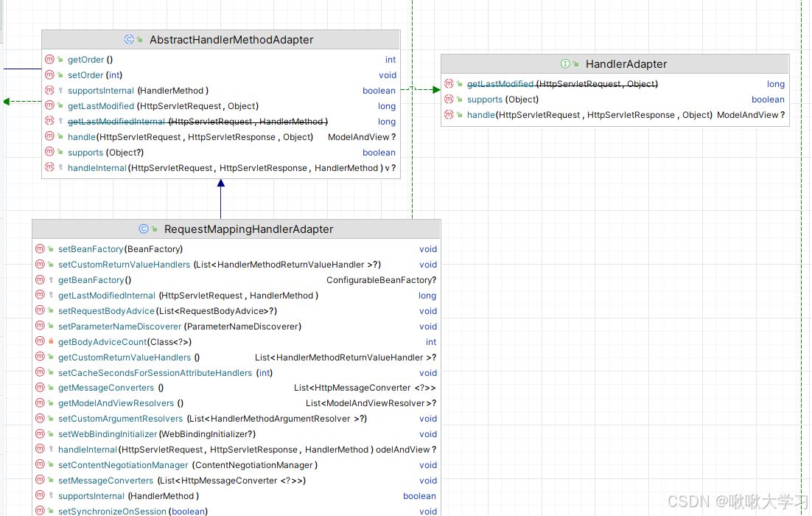Click the method icon beside getMessageConverters
This screenshot has height=516, width=812.
click(x=40, y=388)
